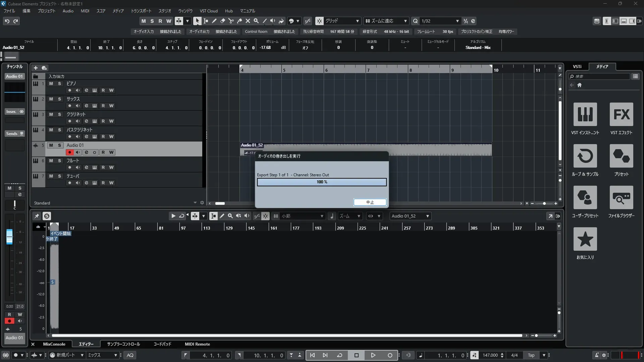Open the トランスポート menu

pos(141,11)
